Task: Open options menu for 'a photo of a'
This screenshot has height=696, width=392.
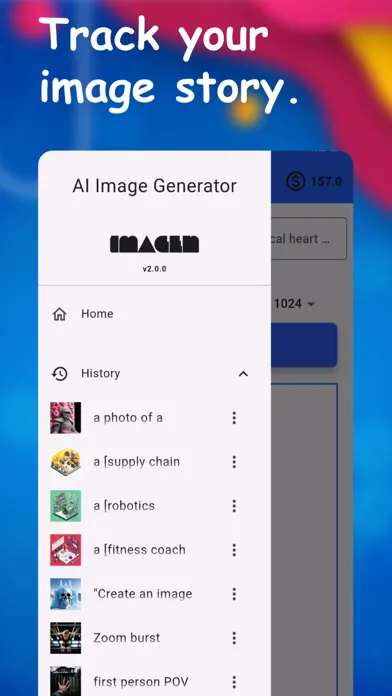Action: coord(234,418)
